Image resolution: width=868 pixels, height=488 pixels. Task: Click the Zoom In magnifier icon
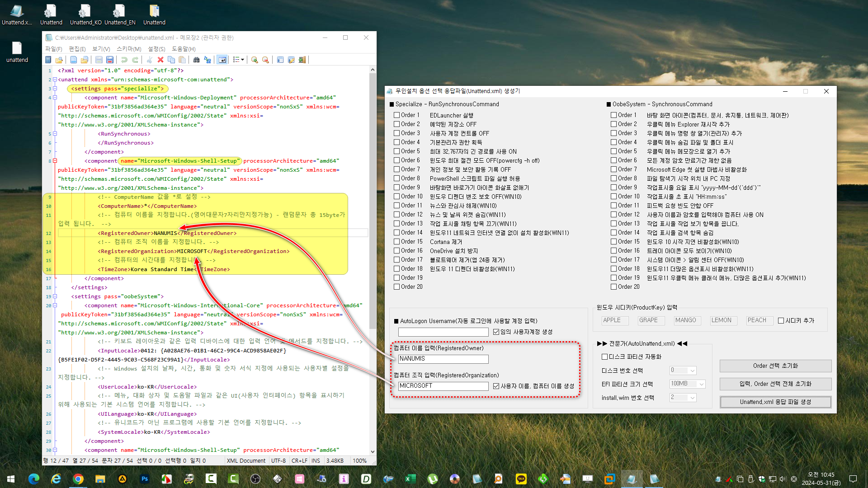pos(255,60)
